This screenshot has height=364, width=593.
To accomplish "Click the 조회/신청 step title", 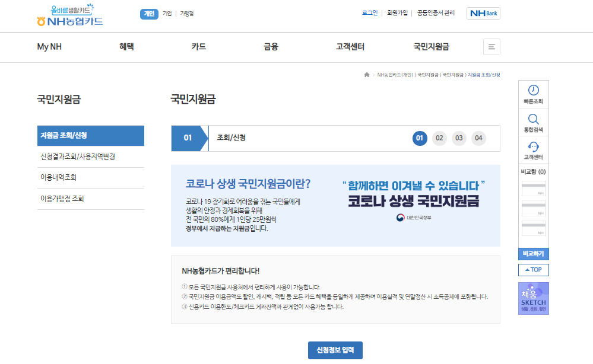I will [231, 138].
